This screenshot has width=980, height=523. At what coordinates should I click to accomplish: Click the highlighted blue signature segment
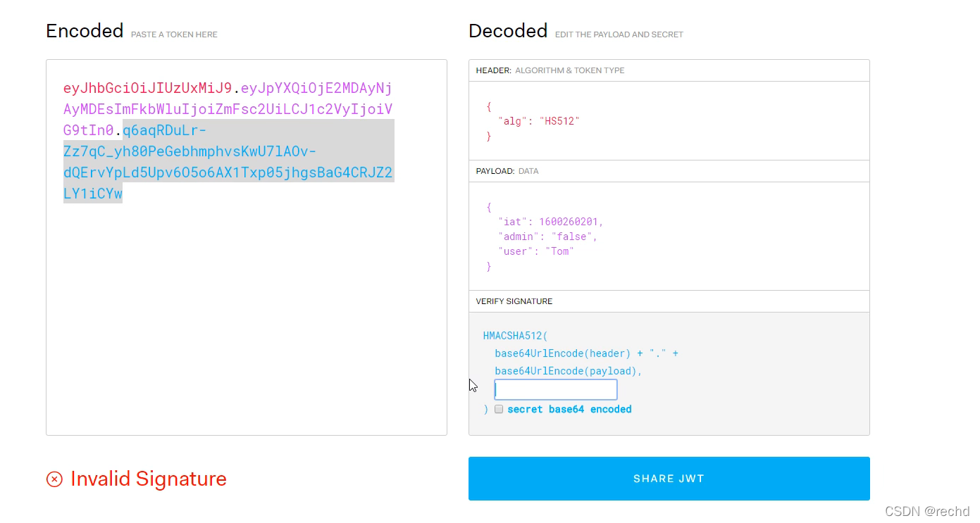pos(228,162)
